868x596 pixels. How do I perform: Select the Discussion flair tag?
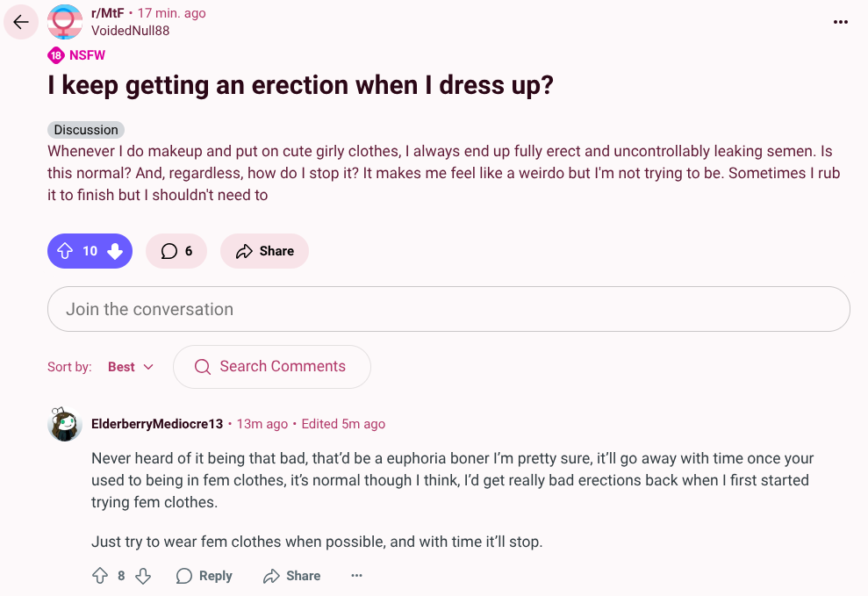click(86, 130)
